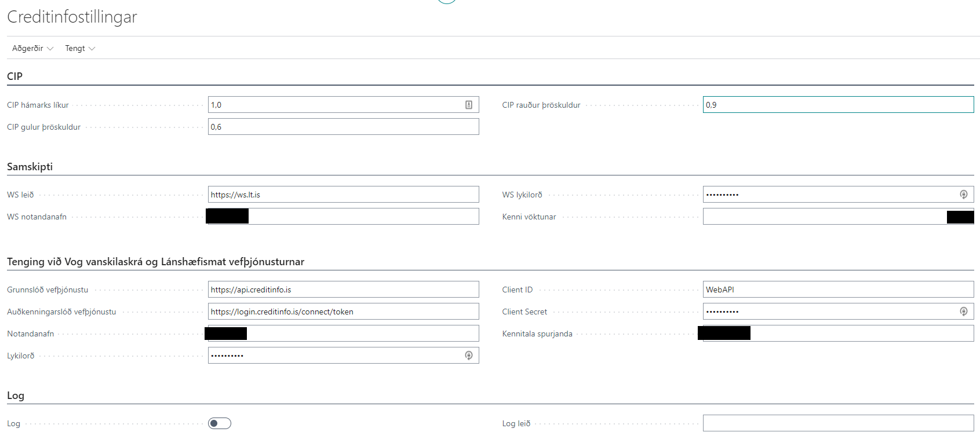Click the Client ID field containing WebAPI

pyautogui.click(x=837, y=290)
